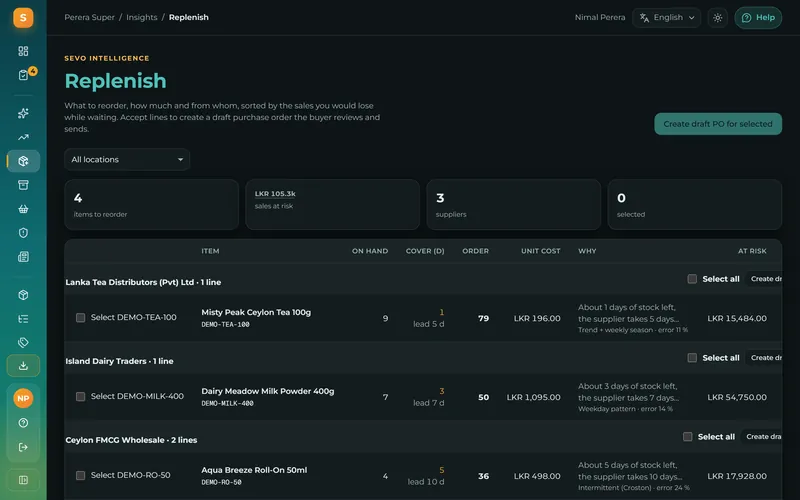Open the cube products icon in sidebar
The width and height of the screenshot is (800, 500).
pos(23,295)
